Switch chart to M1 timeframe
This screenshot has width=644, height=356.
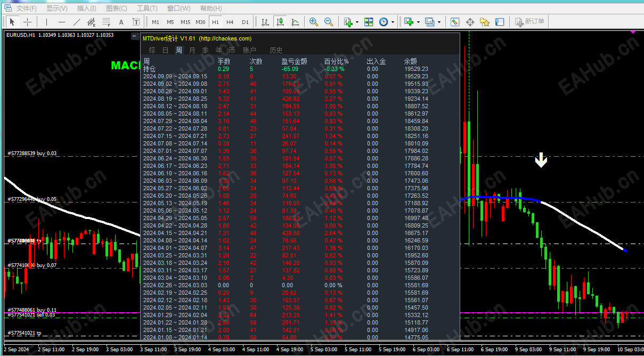[x=156, y=22]
